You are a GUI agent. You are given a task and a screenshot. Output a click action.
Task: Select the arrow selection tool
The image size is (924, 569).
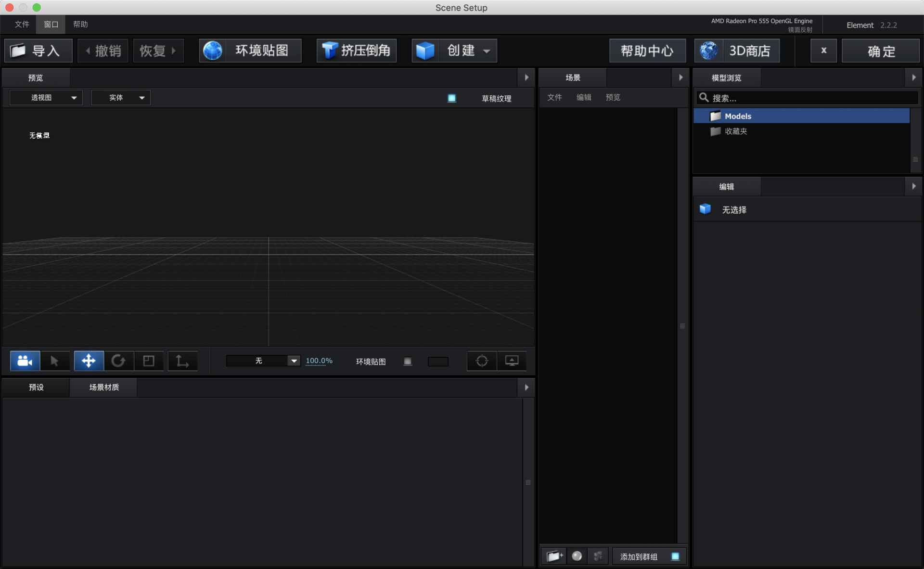[54, 361]
